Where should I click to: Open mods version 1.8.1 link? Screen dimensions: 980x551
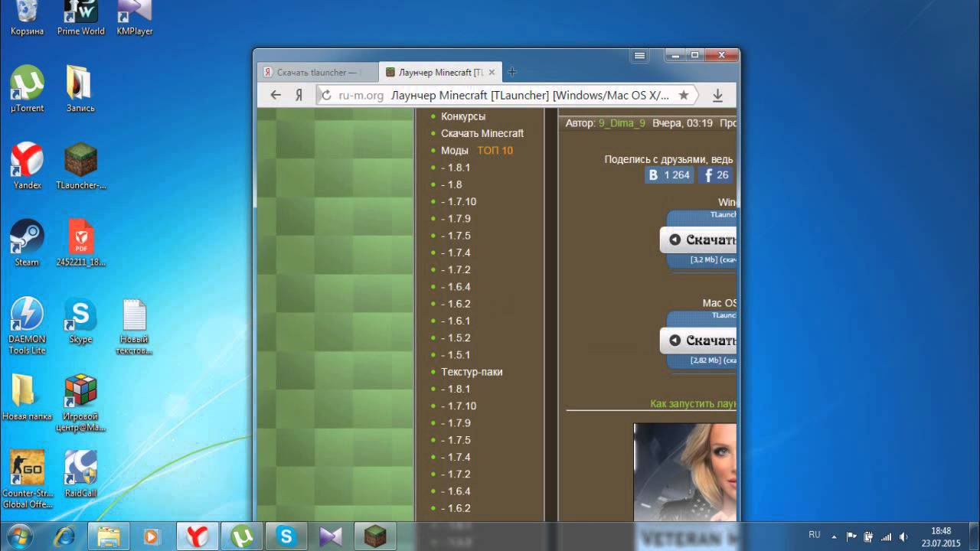click(x=456, y=168)
